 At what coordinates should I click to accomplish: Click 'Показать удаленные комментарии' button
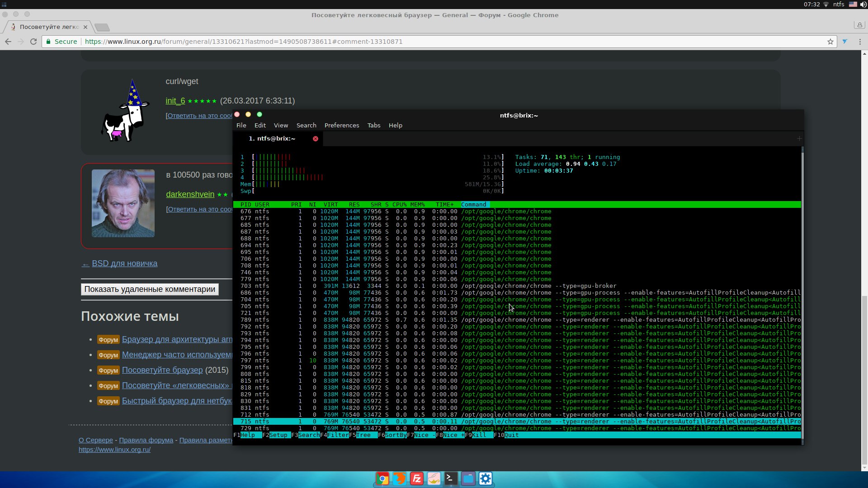coord(150,289)
